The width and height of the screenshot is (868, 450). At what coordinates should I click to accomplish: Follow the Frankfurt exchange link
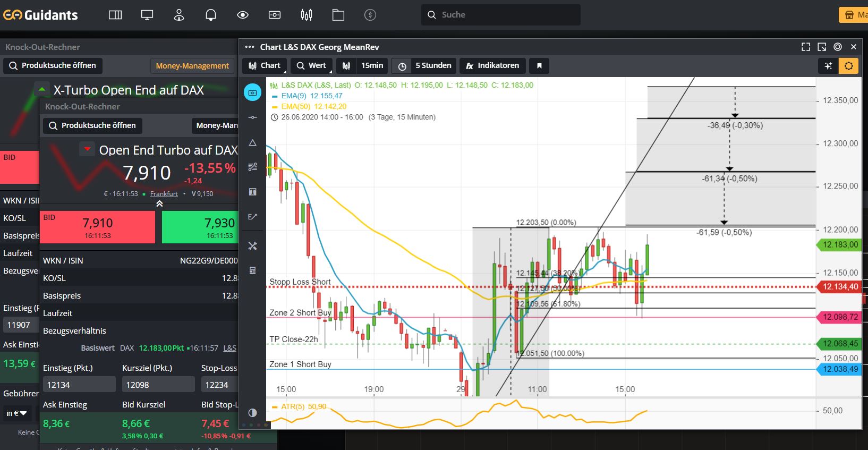[164, 194]
